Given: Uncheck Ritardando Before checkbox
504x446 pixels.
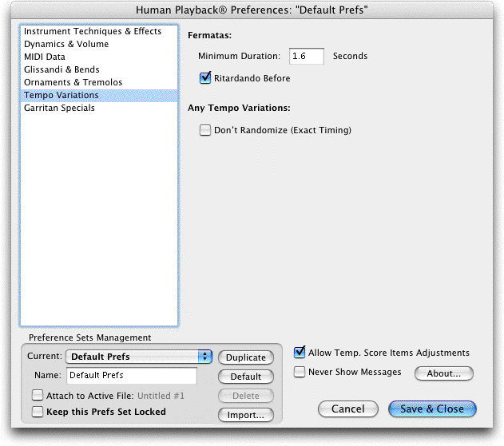Looking at the screenshot, I should point(205,78).
